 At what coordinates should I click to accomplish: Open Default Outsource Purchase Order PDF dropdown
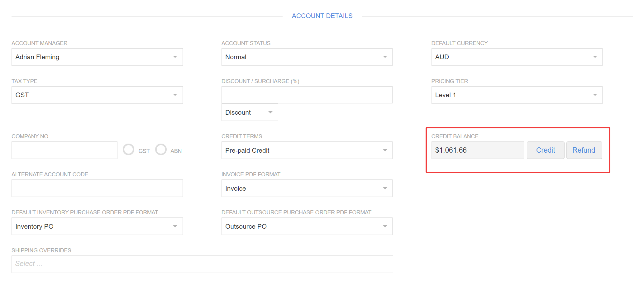307,226
